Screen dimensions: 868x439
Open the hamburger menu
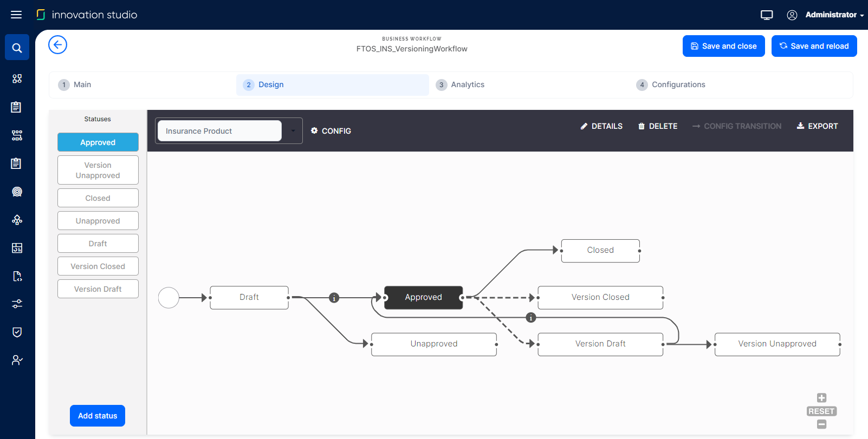(16, 15)
